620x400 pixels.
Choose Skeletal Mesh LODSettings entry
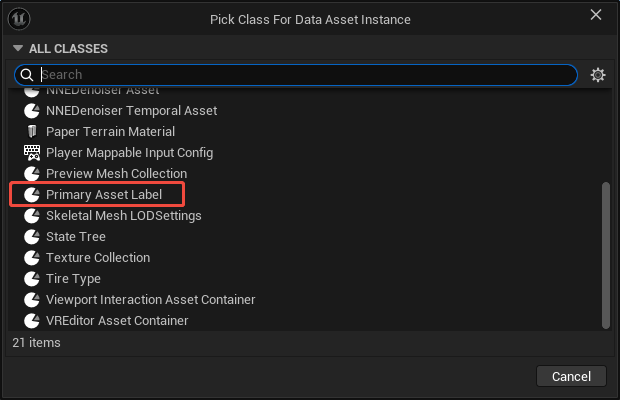tap(123, 216)
